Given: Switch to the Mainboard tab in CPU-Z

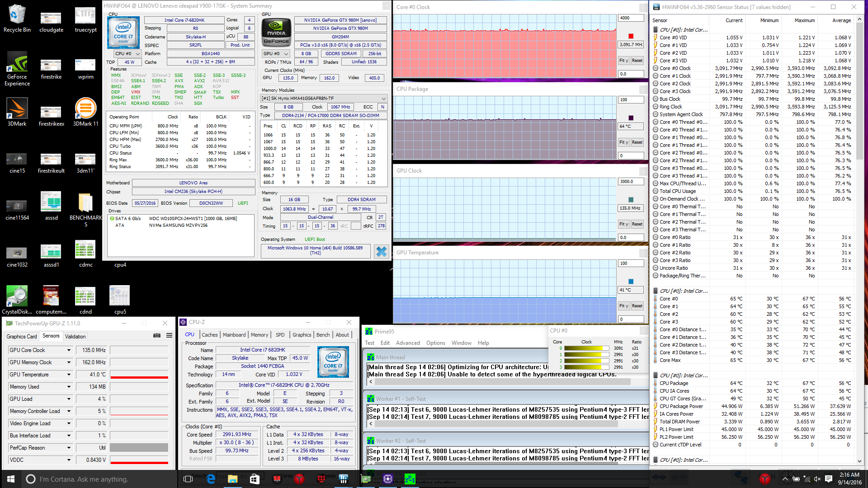Looking at the screenshot, I should pos(234,335).
